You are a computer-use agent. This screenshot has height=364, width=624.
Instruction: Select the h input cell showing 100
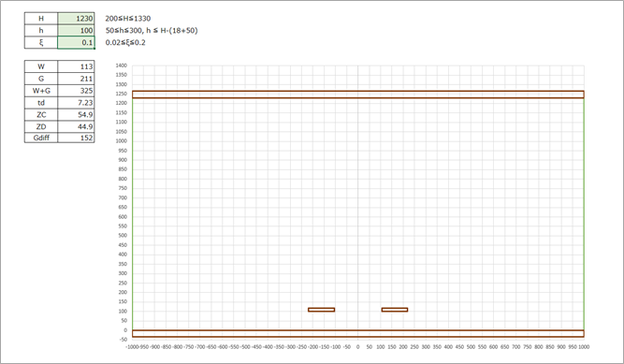(x=76, y=30)
